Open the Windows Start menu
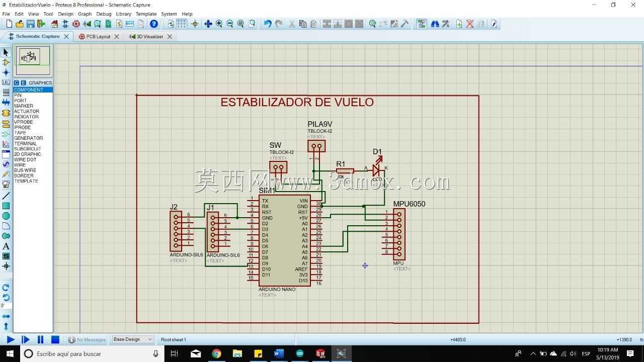Screen dimensions: 644x362 tap(10, 354)
